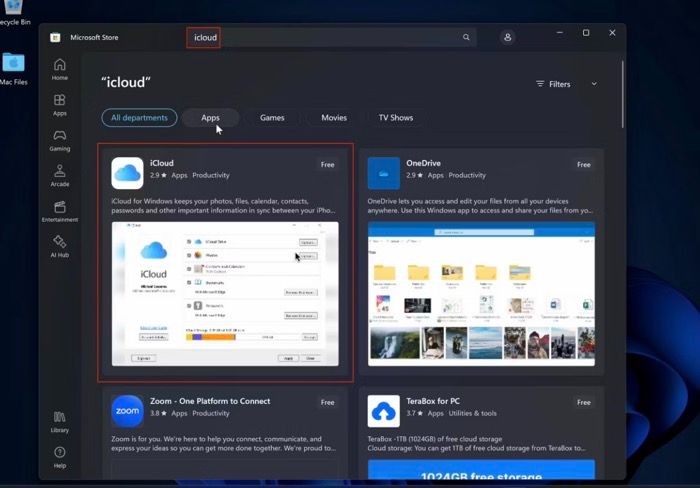The height and width of the screenshot is (488, 700).
Task: Expand the Filters dropdown chevron
Action: coord(594,84)
